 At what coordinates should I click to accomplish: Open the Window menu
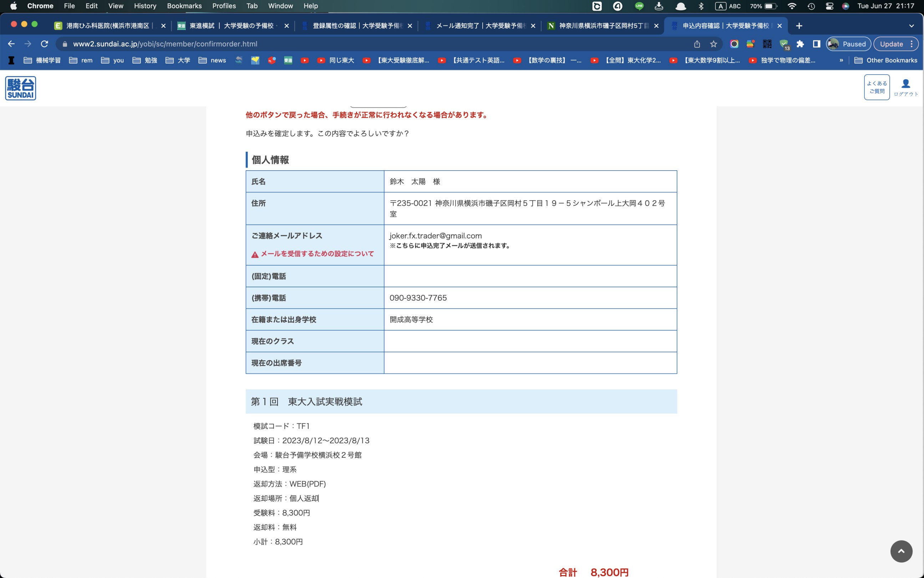click(x=280, y=6)
